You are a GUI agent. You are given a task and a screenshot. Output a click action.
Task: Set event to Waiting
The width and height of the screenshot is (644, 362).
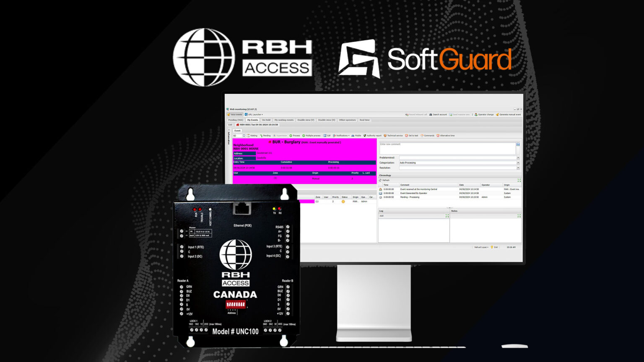coord(252,136)
